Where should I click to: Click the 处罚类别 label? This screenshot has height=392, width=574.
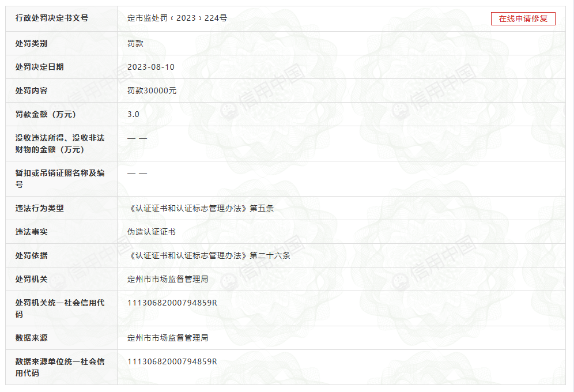coord(32,43)
